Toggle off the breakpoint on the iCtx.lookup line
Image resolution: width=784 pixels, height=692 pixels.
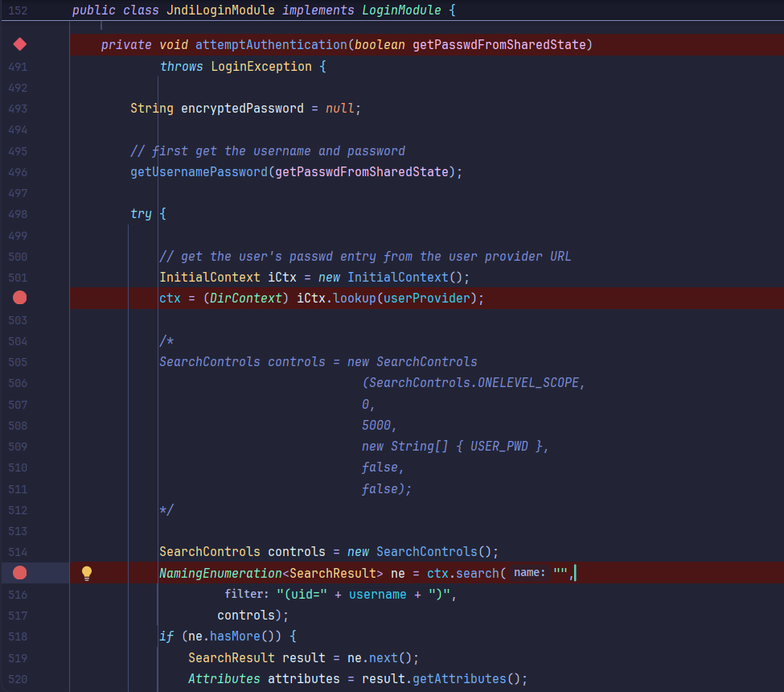[x=20, y=299]
